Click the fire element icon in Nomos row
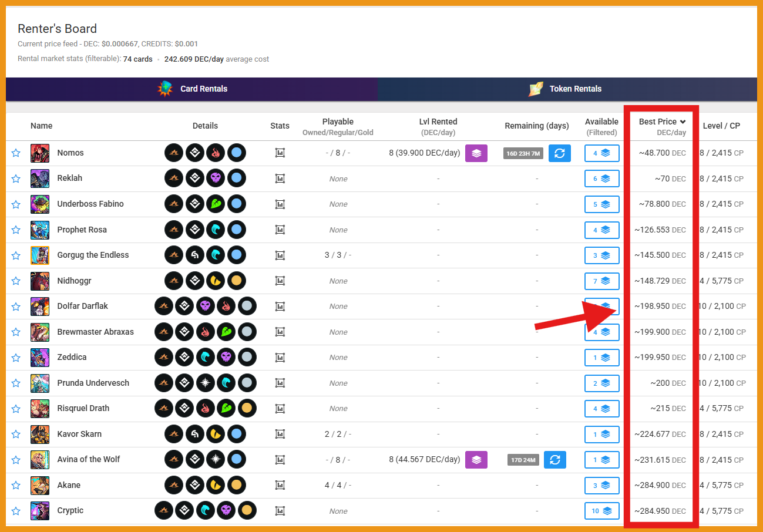 click(216, 153)
